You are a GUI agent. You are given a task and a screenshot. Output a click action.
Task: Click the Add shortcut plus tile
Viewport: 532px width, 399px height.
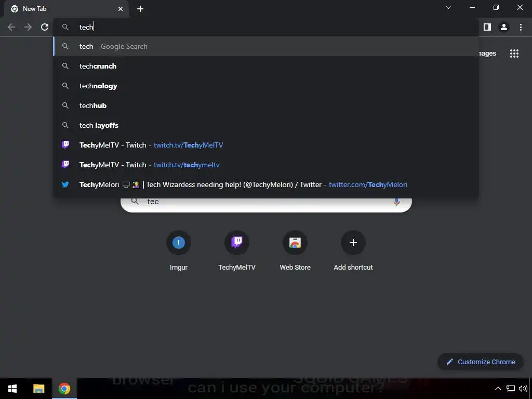click(353, 251)
